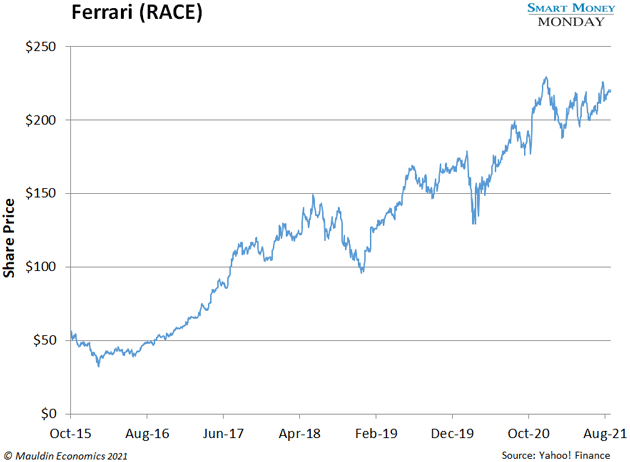Click the '$100' y-axis label
Image resolution: width=630 pixels, height=462 pixels.
41,267
